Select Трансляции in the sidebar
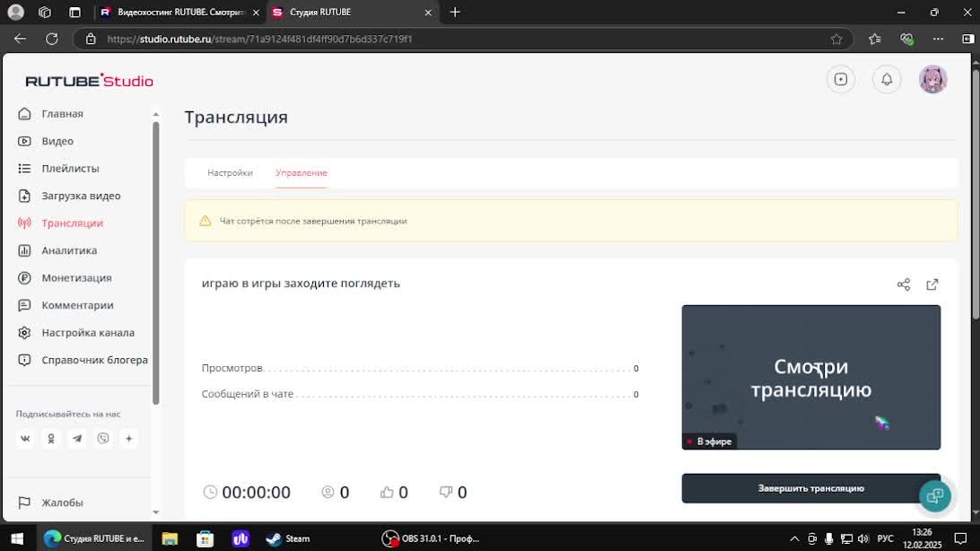This screenshot has width=980, height=551. (72, 223)
